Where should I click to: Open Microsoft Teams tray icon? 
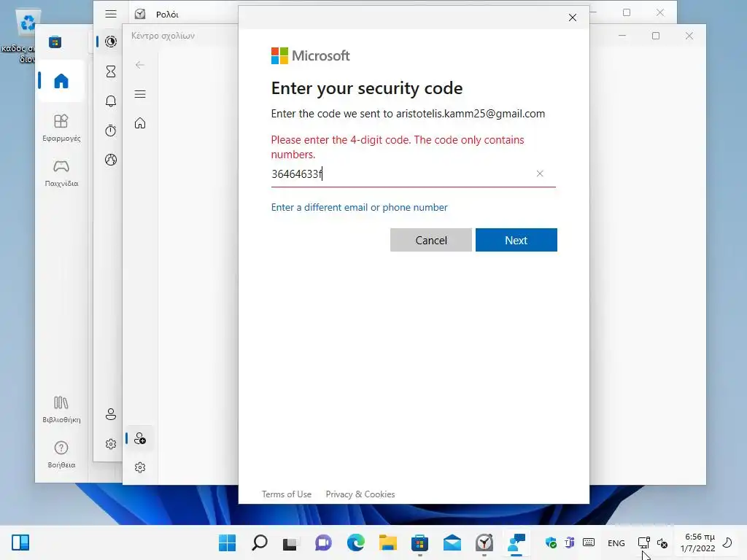point(569,542)
